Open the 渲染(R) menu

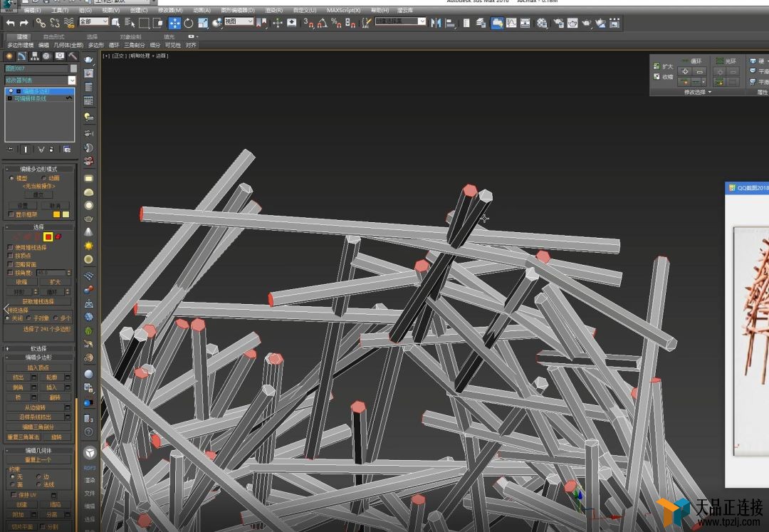click(273, 10)
